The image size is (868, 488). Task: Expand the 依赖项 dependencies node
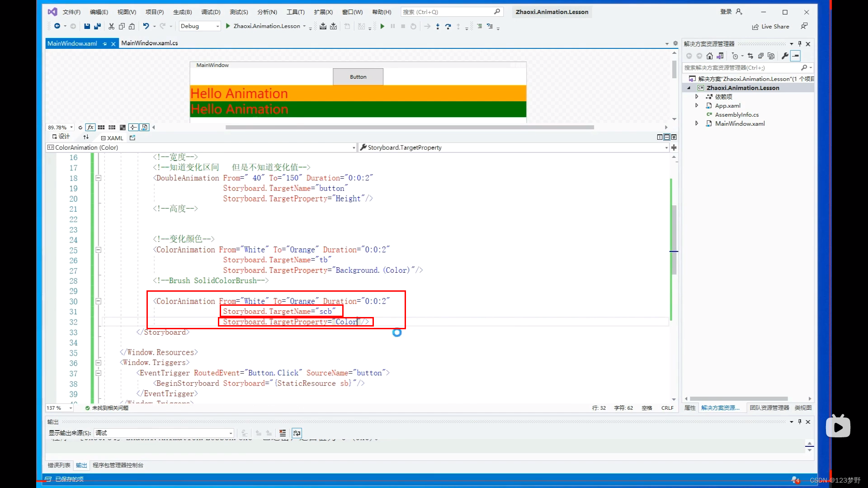697,97
